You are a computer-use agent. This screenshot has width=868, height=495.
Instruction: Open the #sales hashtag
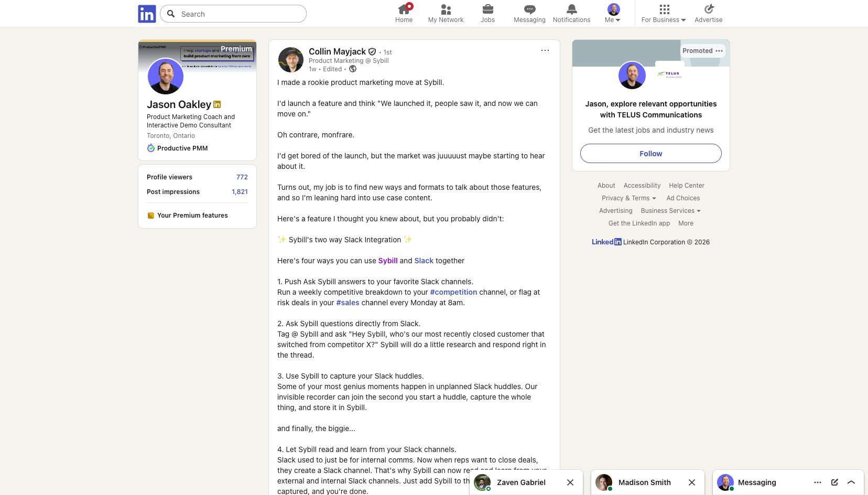tap(348, 303)
